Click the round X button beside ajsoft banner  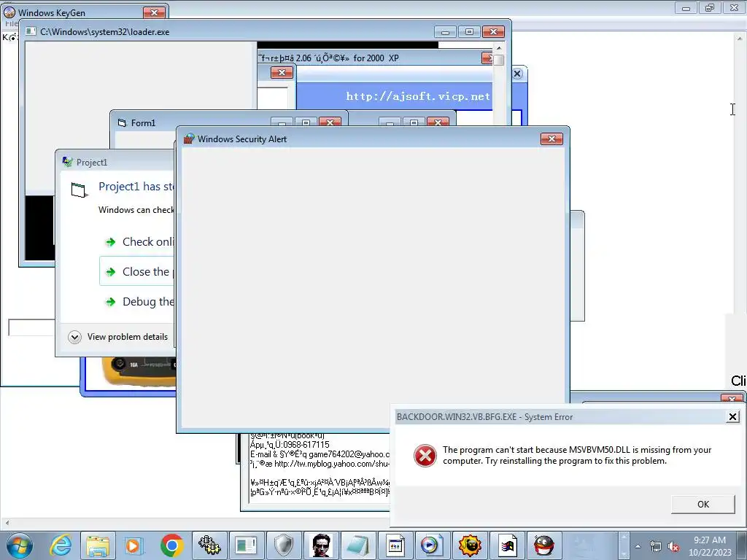coord(517,74)
